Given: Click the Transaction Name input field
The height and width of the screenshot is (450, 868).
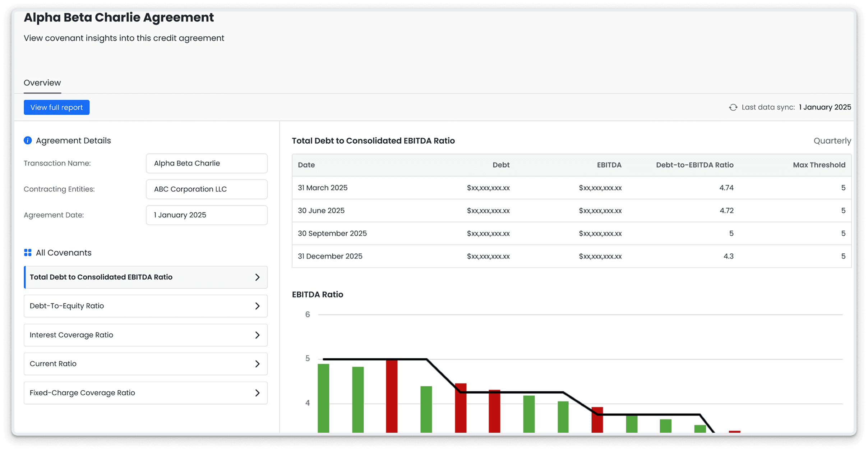Looking at the screenshot, I should [x=207, y=164].
